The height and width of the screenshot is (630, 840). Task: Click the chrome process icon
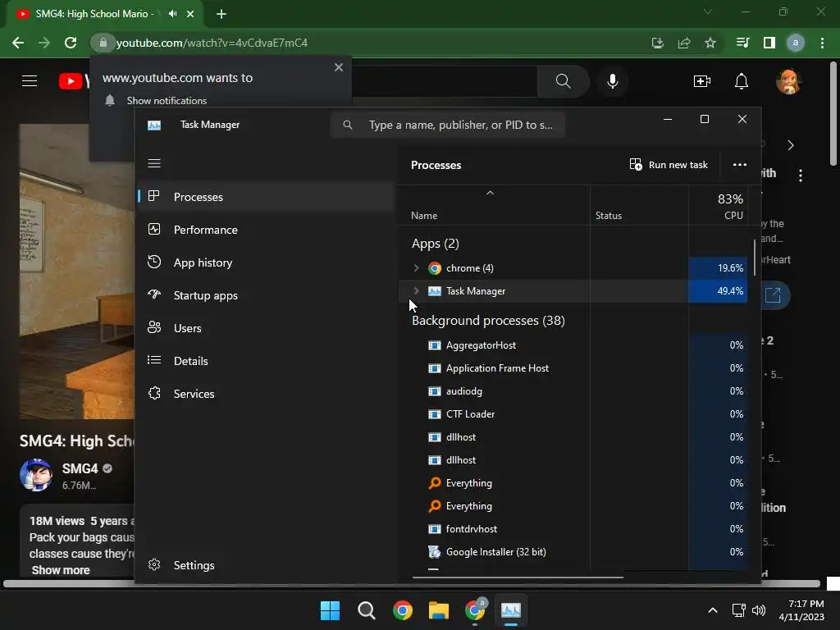pos(435,268)
